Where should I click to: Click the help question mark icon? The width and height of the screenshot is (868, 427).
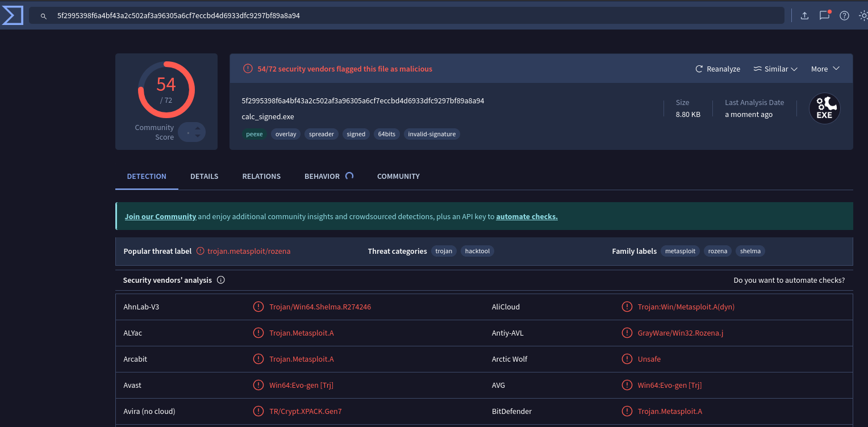(x=844, y=16)
